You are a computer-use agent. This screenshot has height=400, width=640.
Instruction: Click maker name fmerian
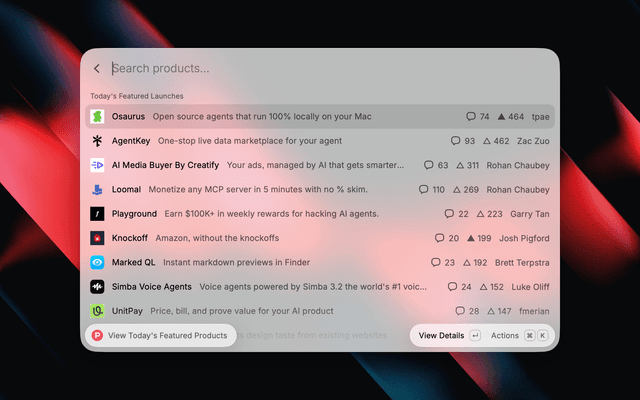(x=534, y=311)
